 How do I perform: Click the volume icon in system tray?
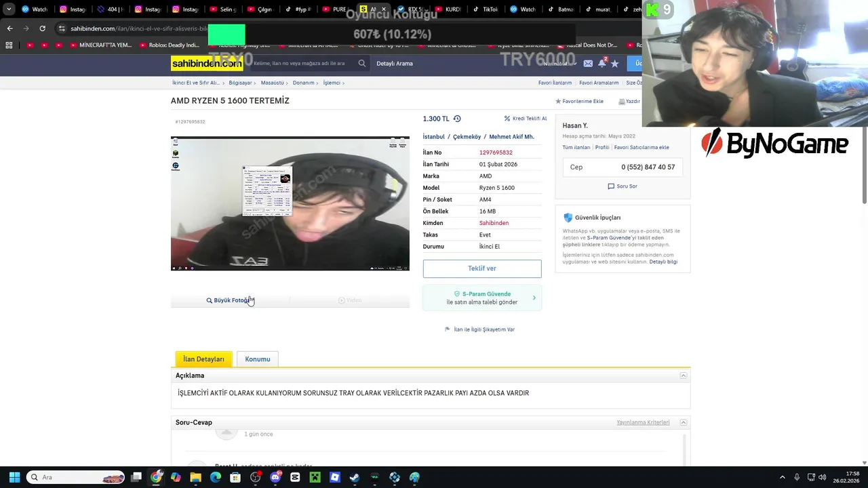(x=822, y=477)
